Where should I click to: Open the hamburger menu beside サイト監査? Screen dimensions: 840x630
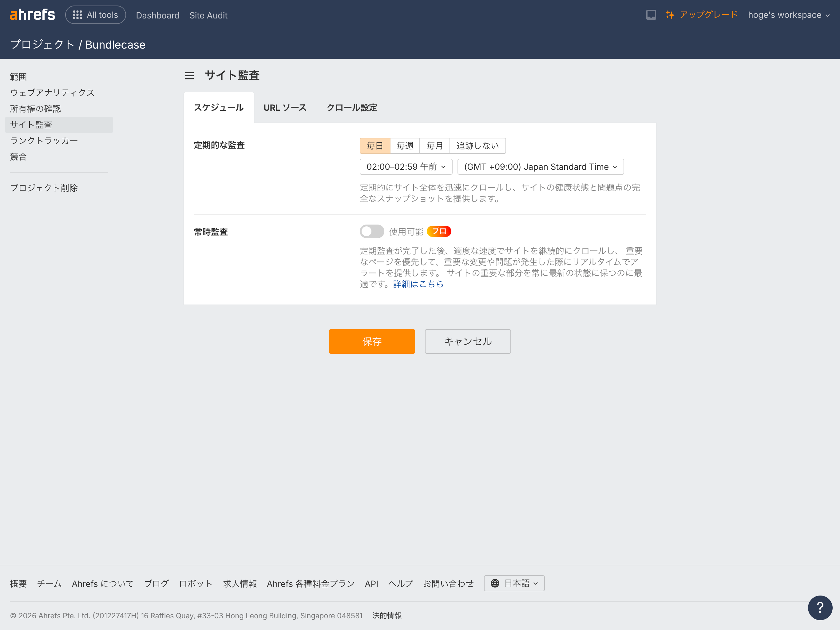point(189,75)
